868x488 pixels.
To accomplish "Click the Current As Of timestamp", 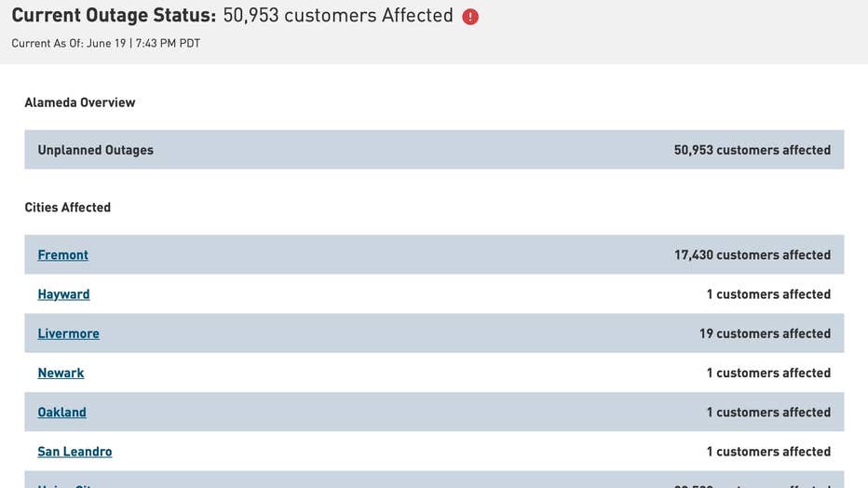I will (106, 43).
